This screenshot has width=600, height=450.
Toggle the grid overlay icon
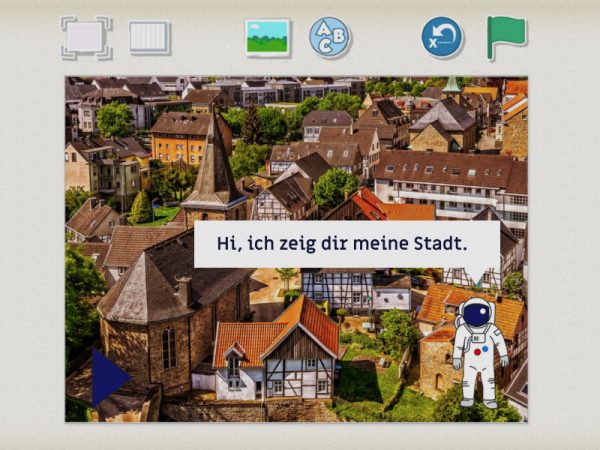click(149, 38)
